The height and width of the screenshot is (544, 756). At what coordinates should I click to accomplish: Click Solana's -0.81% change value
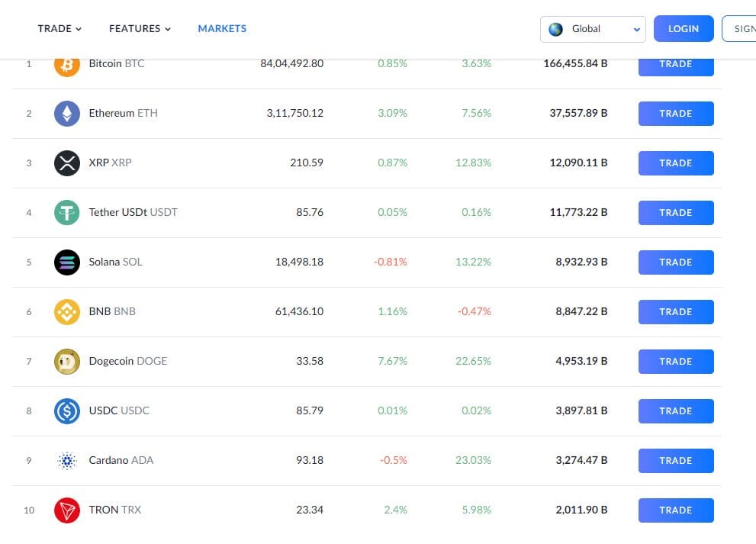[391, 262]
